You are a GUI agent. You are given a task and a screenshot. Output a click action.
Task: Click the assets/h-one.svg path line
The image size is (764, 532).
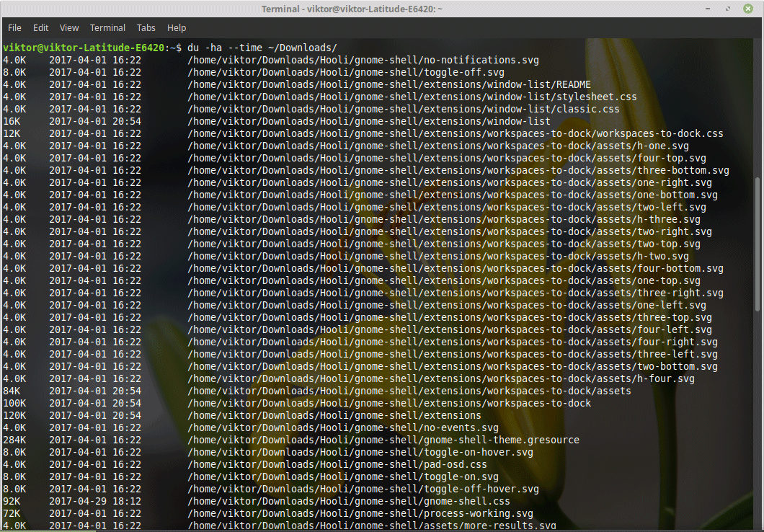(438, 146)
